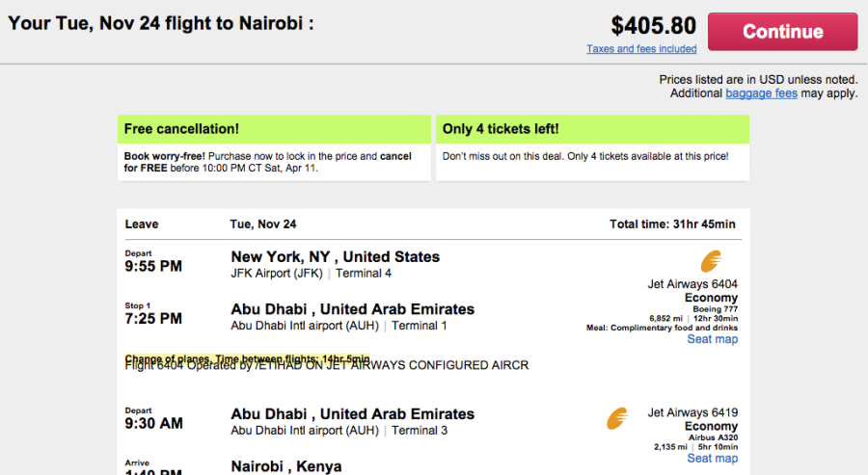Click the 7:25 PM stop time
This screenshot has width=868, height=475.
pos(153,318)
